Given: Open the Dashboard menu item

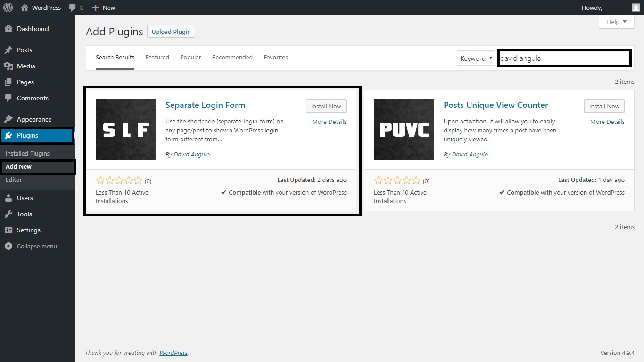Looking at the screenshot, I should 38,29.
